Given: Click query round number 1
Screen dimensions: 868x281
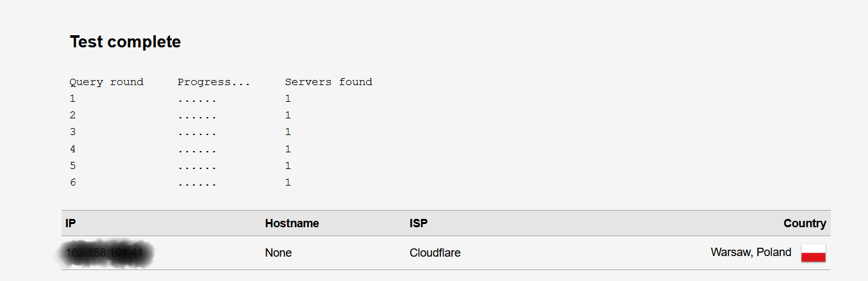Looking at the screenshot, I should pos(72,99).
